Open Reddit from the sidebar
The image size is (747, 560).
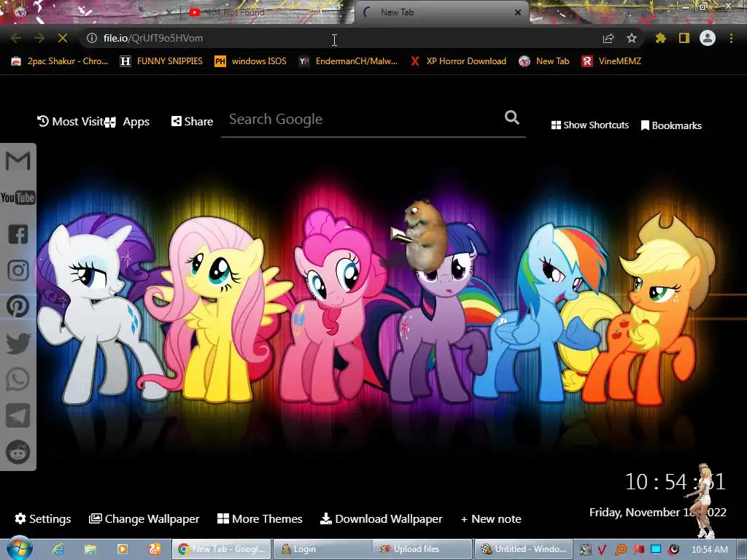[x=18, y=452]
